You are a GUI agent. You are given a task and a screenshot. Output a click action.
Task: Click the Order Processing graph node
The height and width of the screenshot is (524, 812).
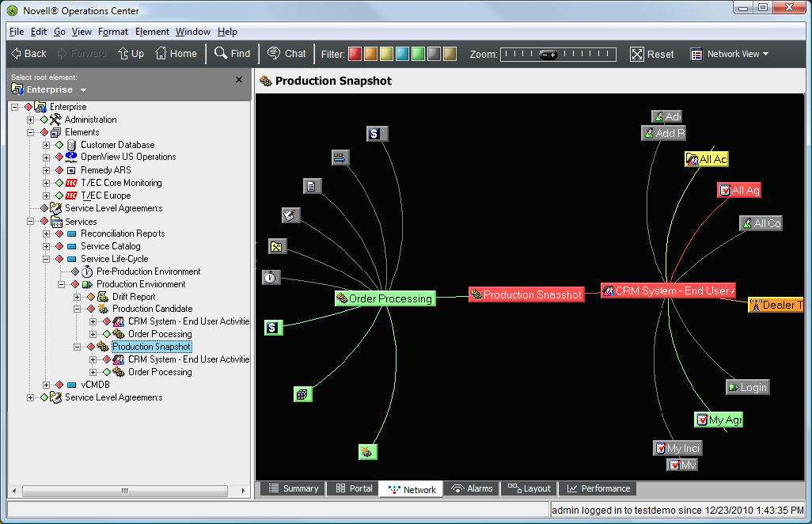tap(385, 298)
